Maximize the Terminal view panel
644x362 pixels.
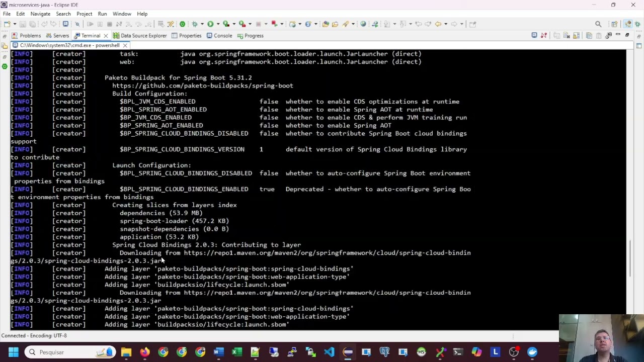[x=627, y=35]
